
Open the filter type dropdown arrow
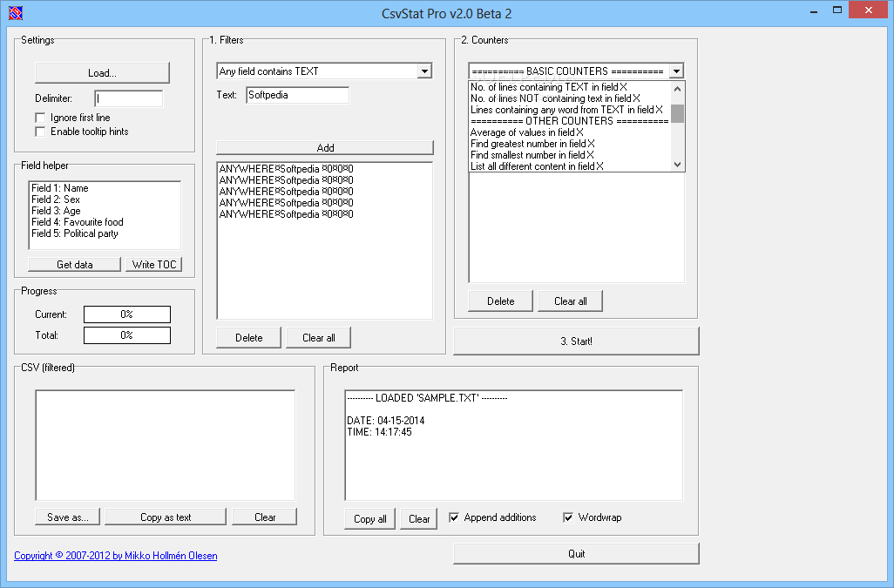[424, 71]
